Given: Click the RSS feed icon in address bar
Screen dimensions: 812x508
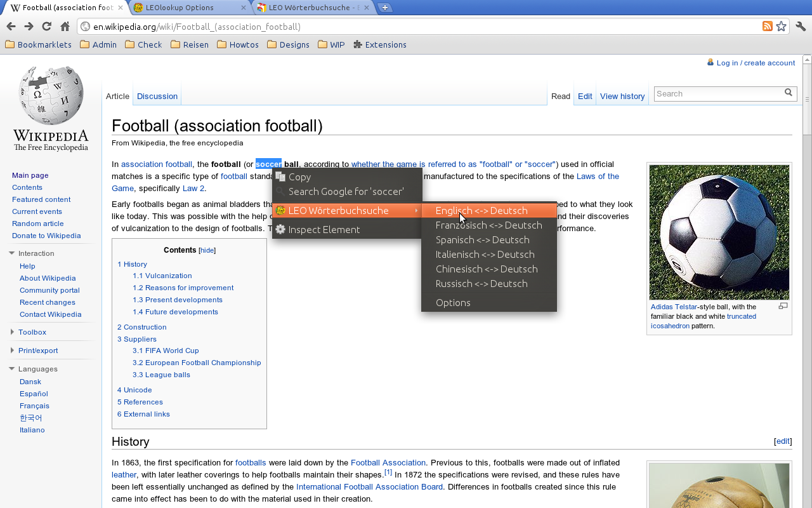Looking at the screenshot, I should [767, 27].
